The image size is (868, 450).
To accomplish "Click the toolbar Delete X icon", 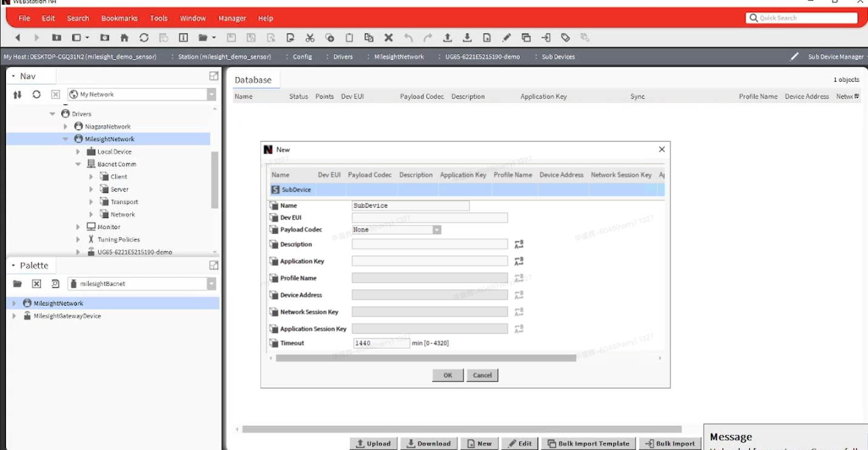I will coord(389,38).
